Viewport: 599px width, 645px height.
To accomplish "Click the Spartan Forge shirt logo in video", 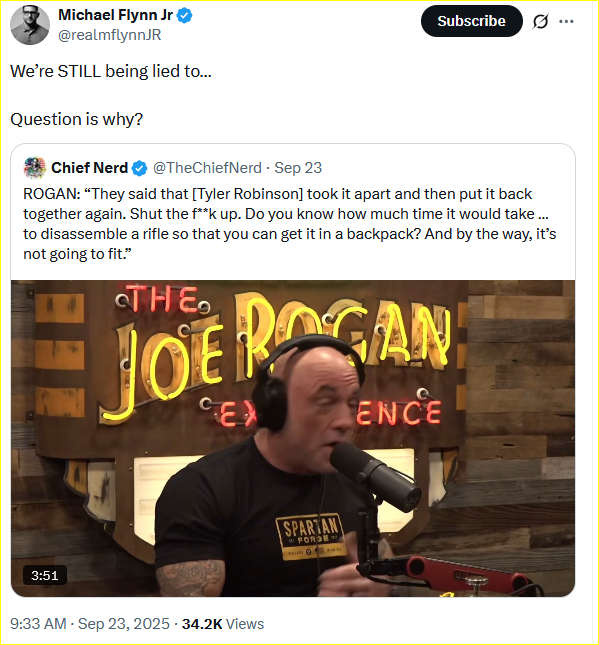I will (x=311, y=536).
